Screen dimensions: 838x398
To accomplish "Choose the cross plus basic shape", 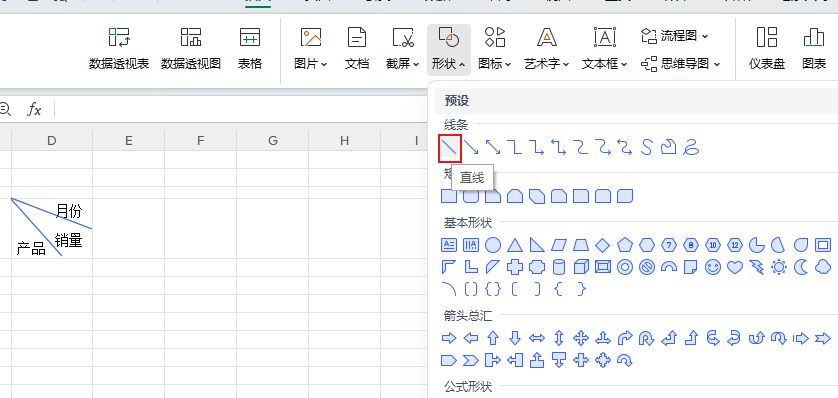I will tap(515, 267).
